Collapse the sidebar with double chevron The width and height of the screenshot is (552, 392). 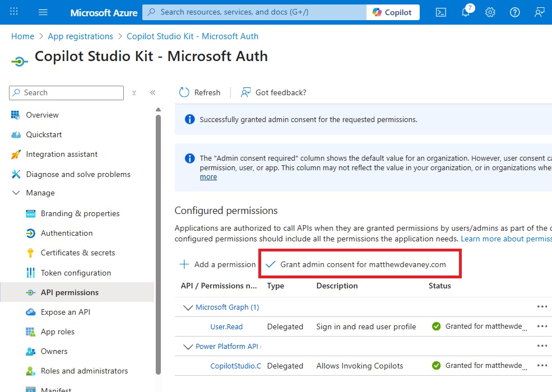click(x=152, y=93)
